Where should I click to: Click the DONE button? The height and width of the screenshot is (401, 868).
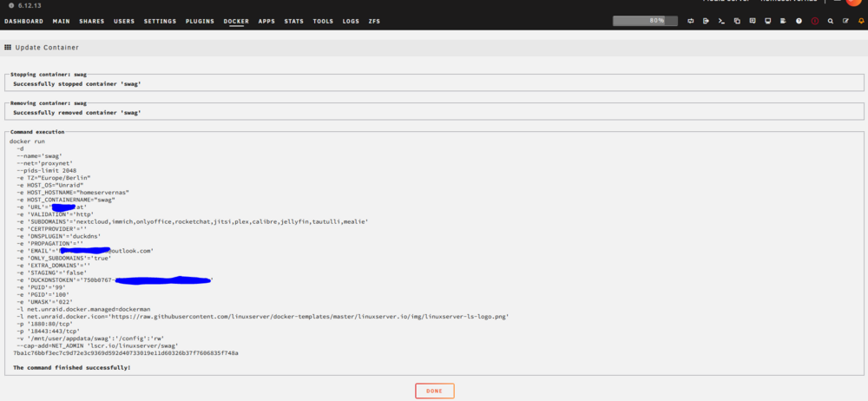(435, 391)
